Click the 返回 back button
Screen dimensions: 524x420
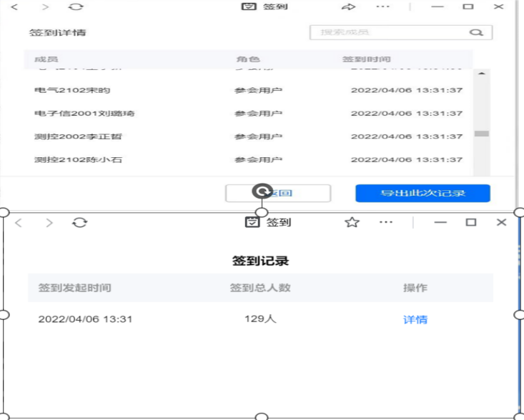click(278, 193)
